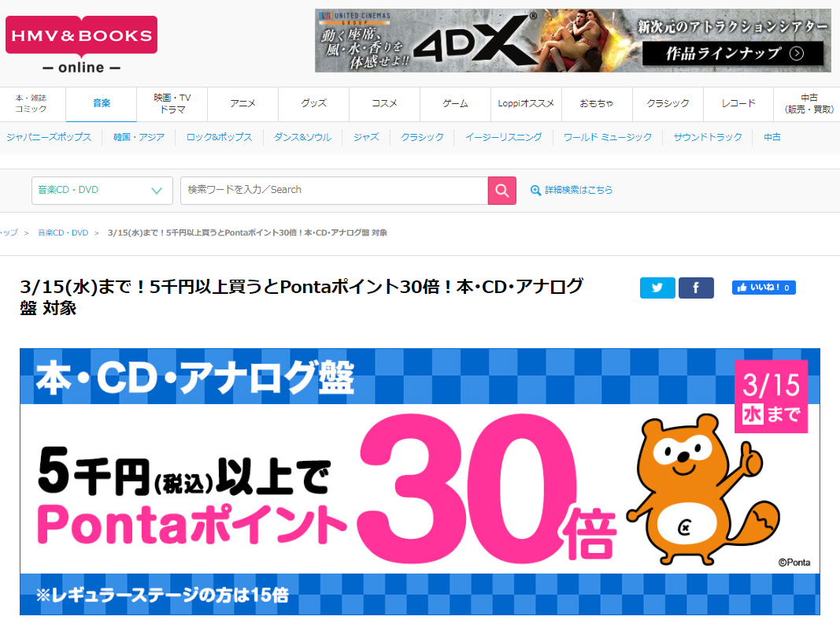Open ジャパニーズポップス genre link
The width and height of the screenshot is (840, 620).
pos(49,137)
